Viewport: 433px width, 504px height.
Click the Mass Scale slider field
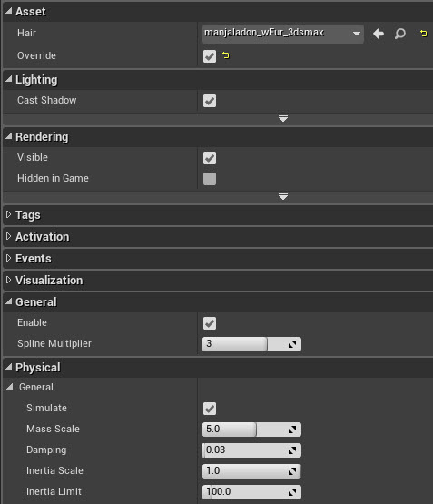tap(251, 430)
